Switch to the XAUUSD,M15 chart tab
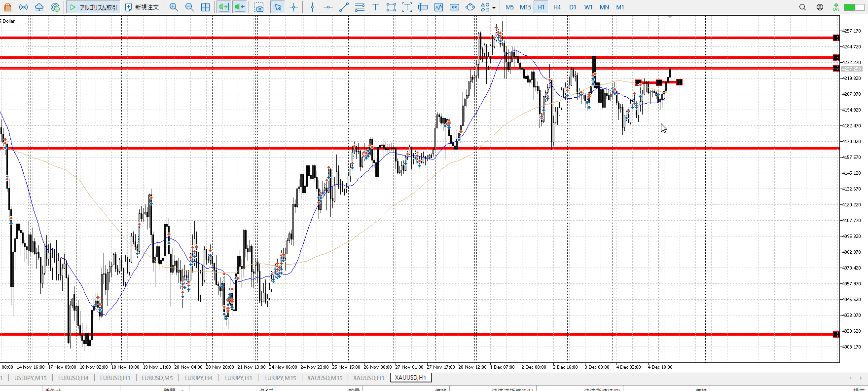868x391 pixels. click(325, 378)
